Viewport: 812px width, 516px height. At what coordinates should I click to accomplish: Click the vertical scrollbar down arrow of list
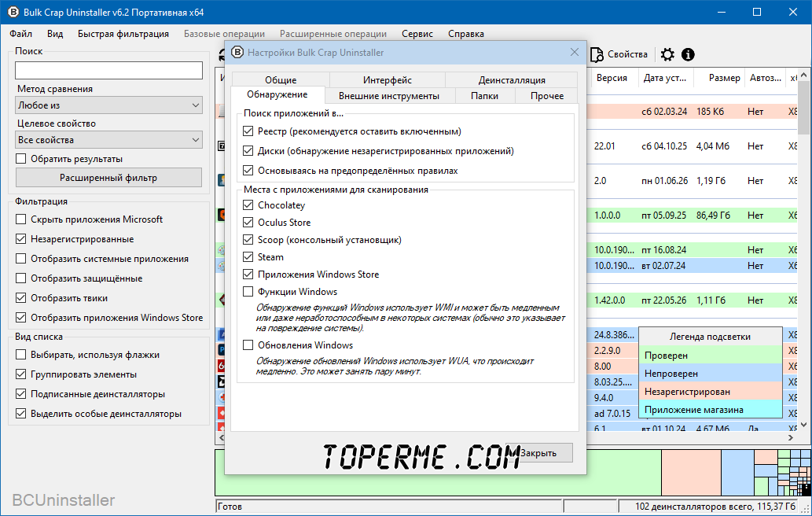(x=803, y=425)
